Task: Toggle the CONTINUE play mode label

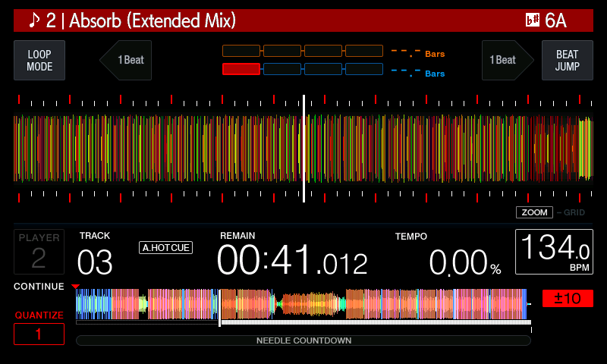Action: click(39, 286)
